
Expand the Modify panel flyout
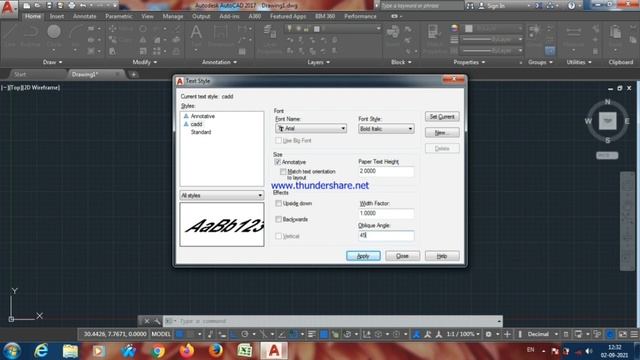point(144,62)
